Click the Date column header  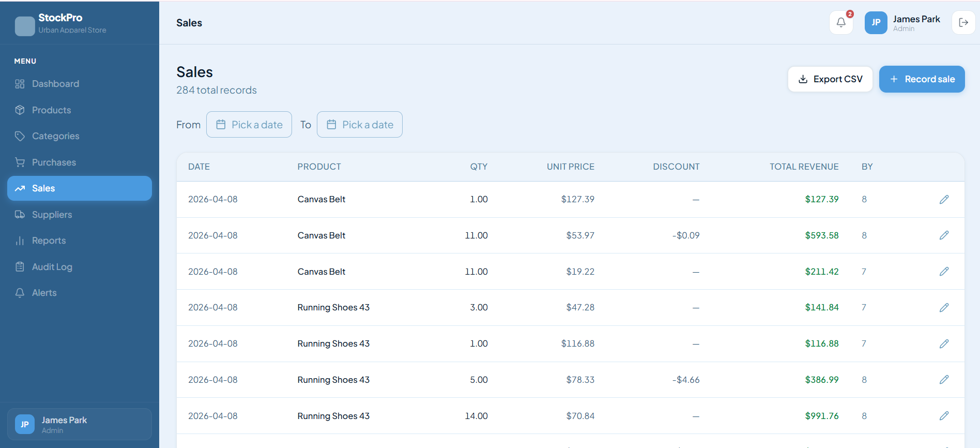coord(199,167)
